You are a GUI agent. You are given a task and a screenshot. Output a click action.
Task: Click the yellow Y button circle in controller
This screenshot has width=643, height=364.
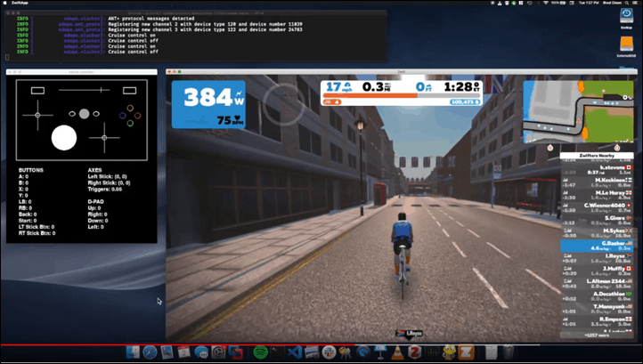click(x=130, y=109)
